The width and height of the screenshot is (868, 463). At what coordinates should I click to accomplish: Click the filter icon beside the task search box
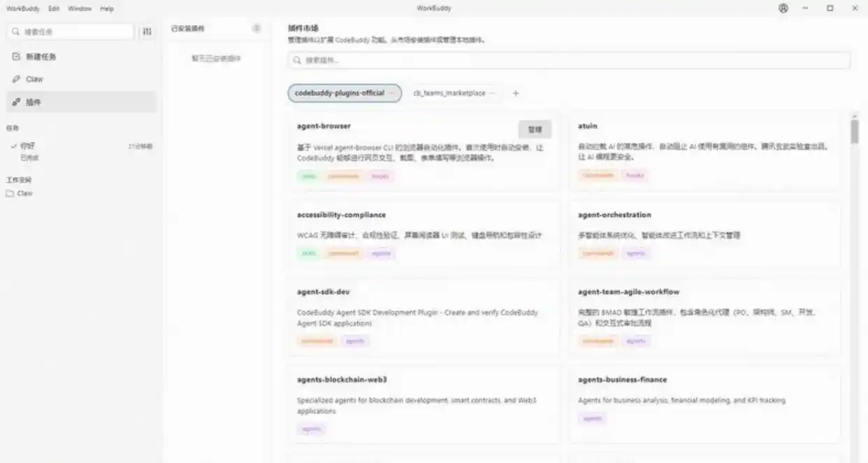click(x=147, y=31)
